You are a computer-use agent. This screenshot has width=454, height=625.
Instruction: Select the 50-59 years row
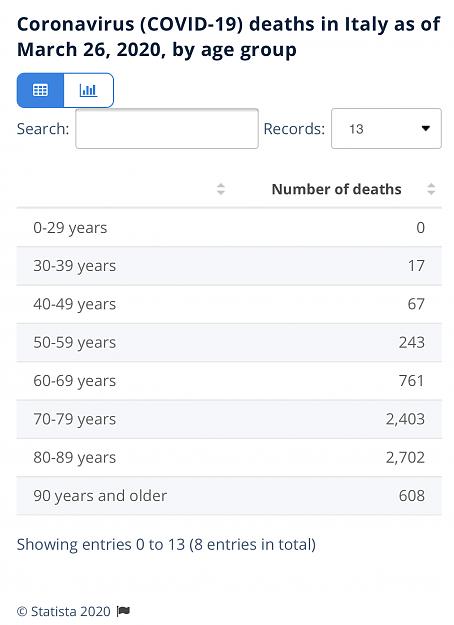point(229,342)
